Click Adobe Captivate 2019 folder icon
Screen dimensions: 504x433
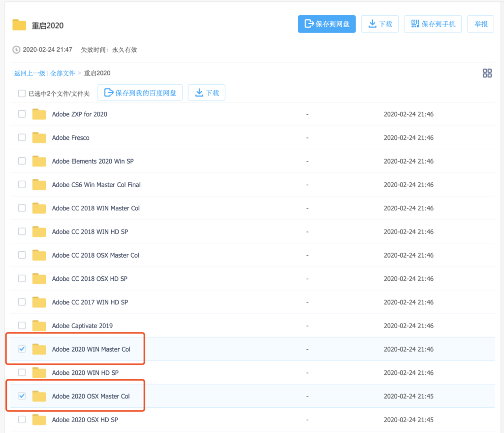pyautogui.click(x=39, y=326)
